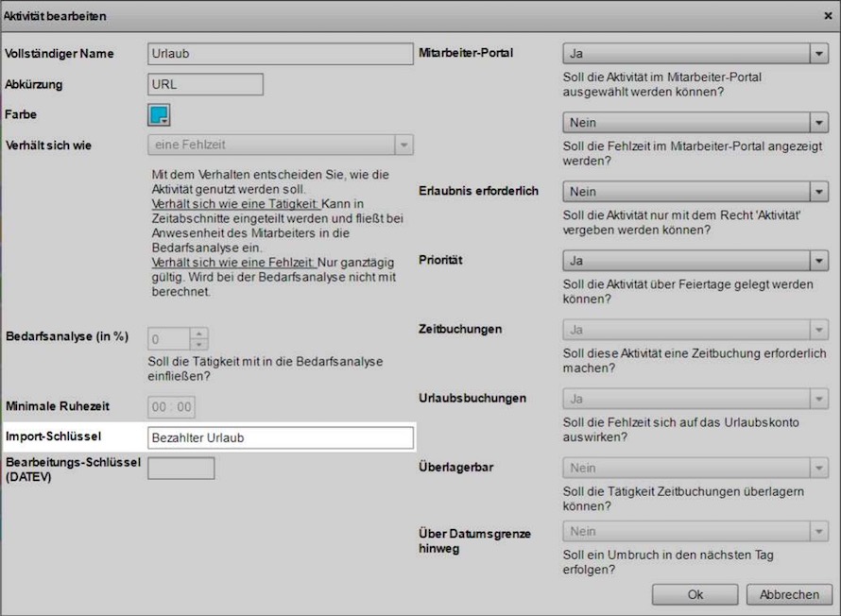841x616 pixels.
Task: Click the 'Urlaubsbuchungen' label
Action: click(472, 399)
